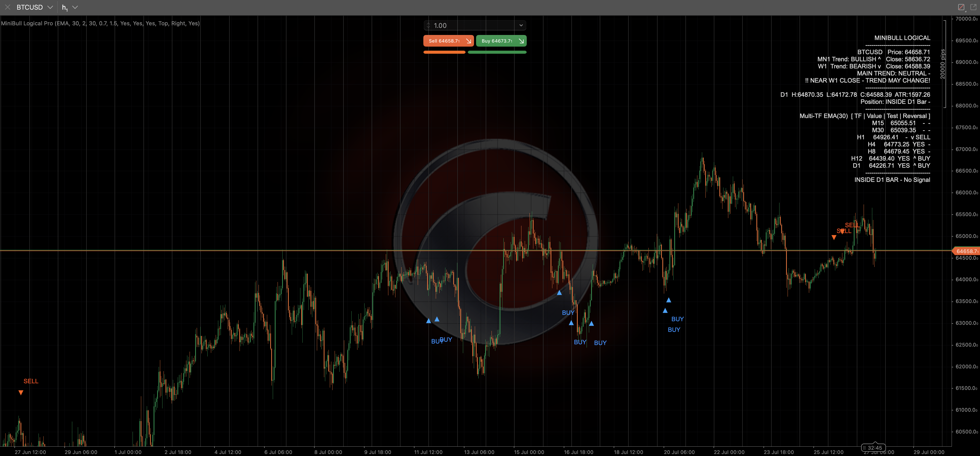Click the INSIDE D1 BAR - No Signal line
Screen dimensions: 980x456
892,180
